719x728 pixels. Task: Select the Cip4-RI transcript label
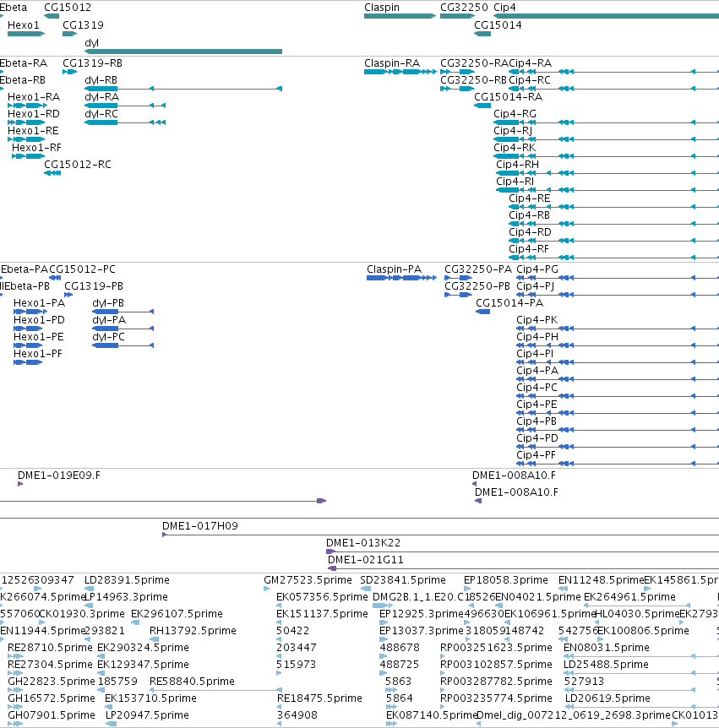pos(515,182)
